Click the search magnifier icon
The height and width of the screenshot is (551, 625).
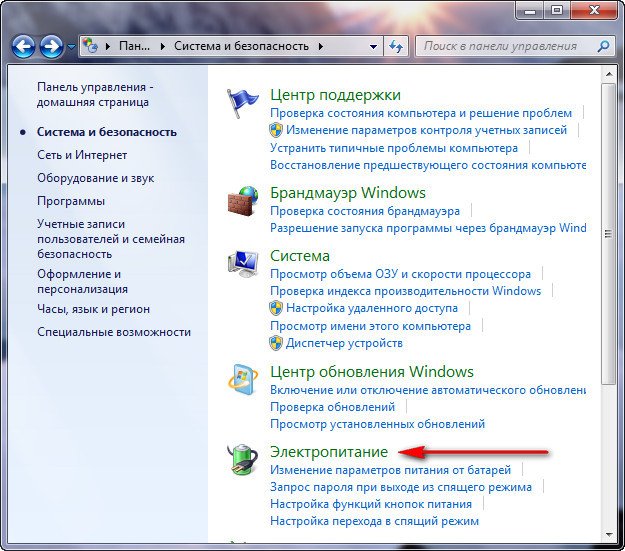[603, 46]
